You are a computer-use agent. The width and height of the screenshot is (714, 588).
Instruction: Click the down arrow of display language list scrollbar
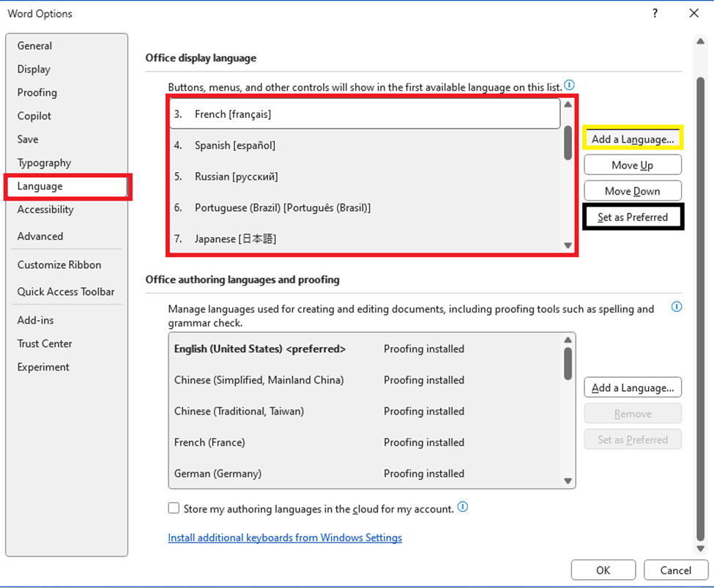click(x=568, y=245)
